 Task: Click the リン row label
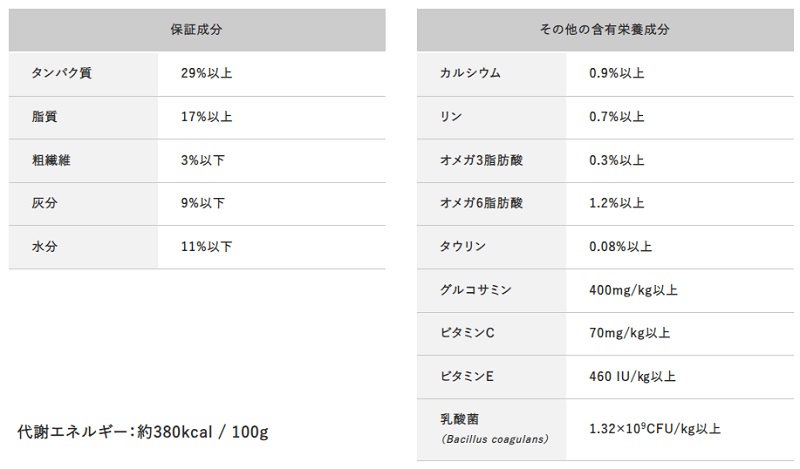coord(451,116)
